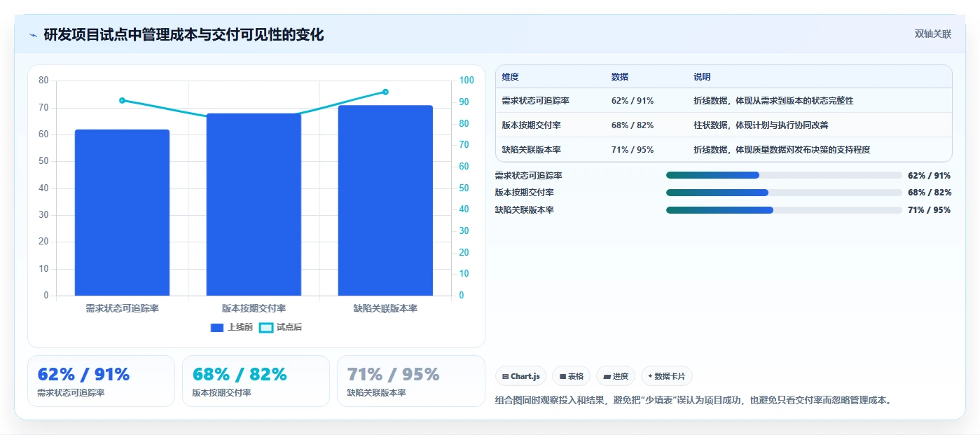Click the 缺陷关联版本率 progress bar
Image resolution: width=980 pixels, height=435 pixels.
coord(784,210)
